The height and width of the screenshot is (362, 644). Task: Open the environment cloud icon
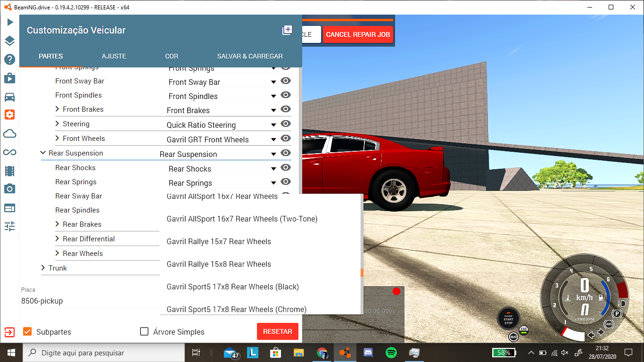(10, 134)
